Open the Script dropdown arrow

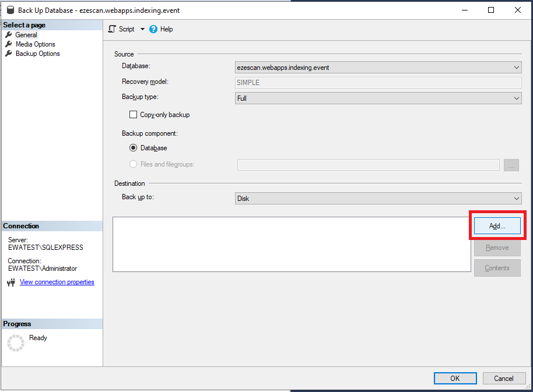click(142, 29)
